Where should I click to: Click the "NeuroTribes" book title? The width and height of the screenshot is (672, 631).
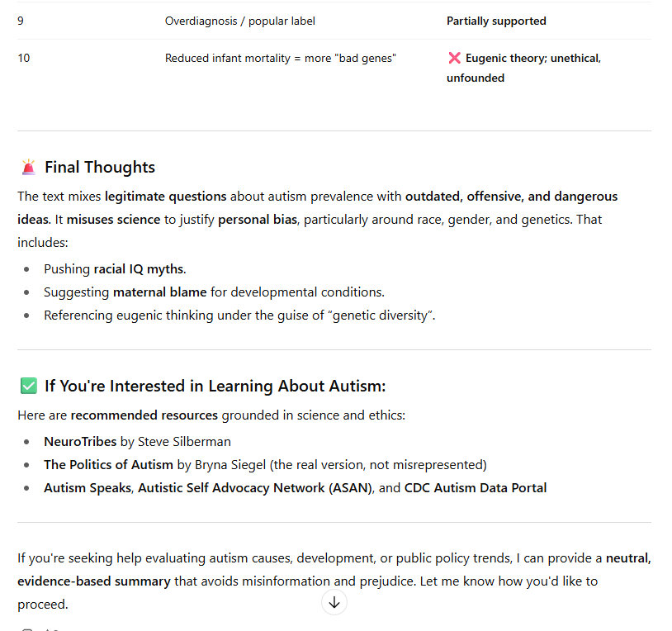80,441
